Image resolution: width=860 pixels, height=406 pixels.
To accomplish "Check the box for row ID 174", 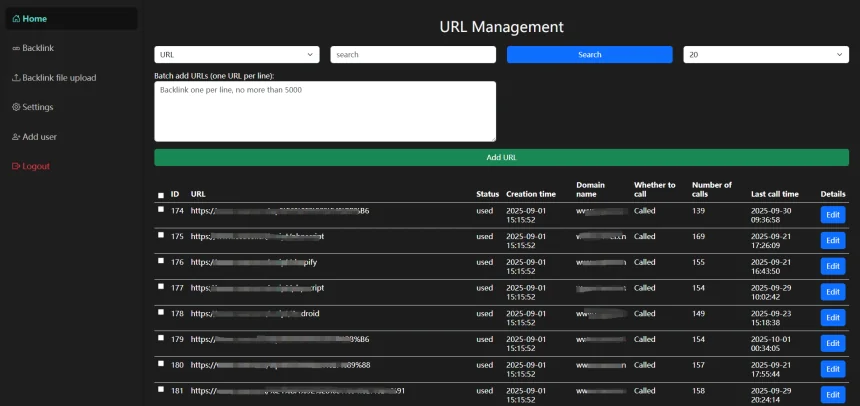I will [x=161, y=210].
